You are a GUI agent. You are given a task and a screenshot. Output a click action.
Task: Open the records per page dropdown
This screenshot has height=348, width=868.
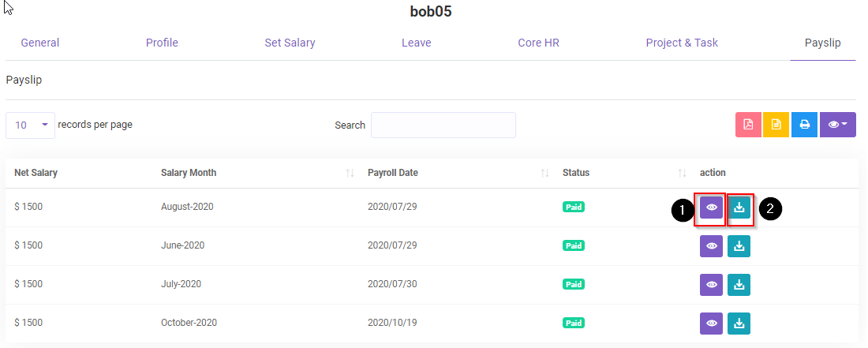30,125
